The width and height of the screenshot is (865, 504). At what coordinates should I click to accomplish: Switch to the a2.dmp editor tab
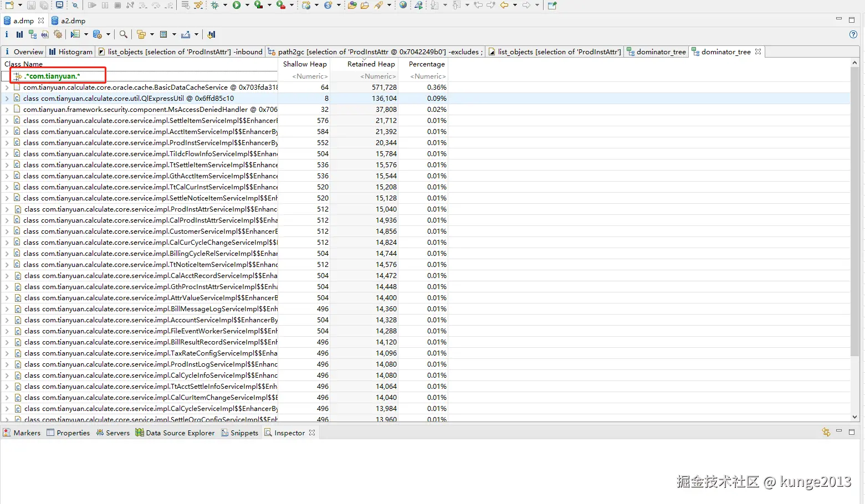point(68,20)
